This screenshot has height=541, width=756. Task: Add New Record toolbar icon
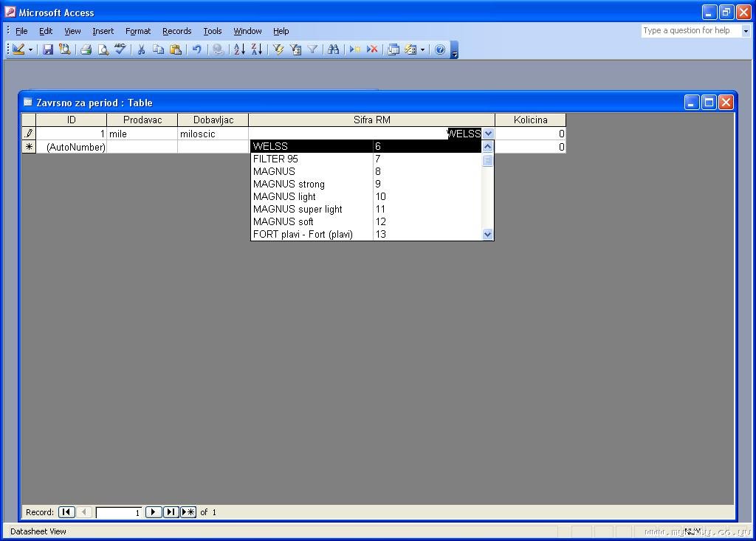pos(355,49)
